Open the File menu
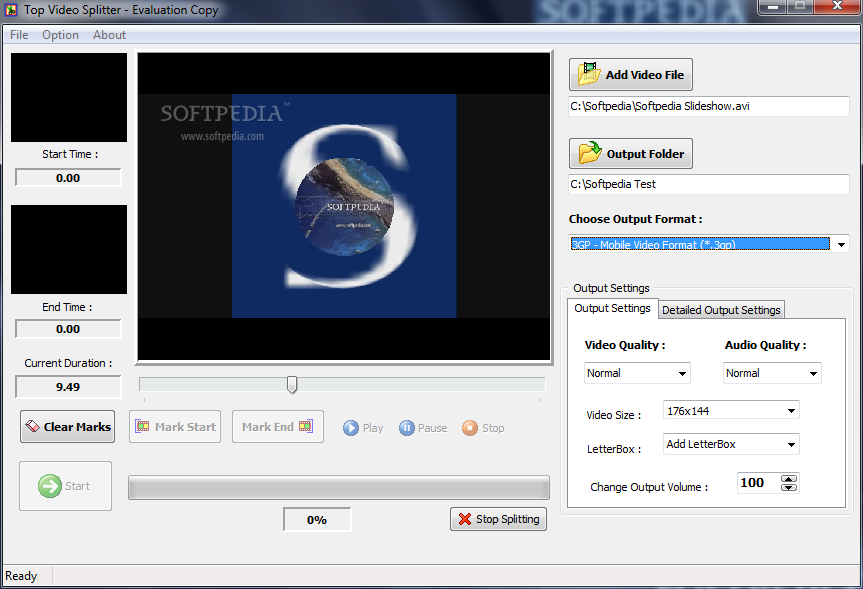This screenshot has width=863, height=589. 19,35
